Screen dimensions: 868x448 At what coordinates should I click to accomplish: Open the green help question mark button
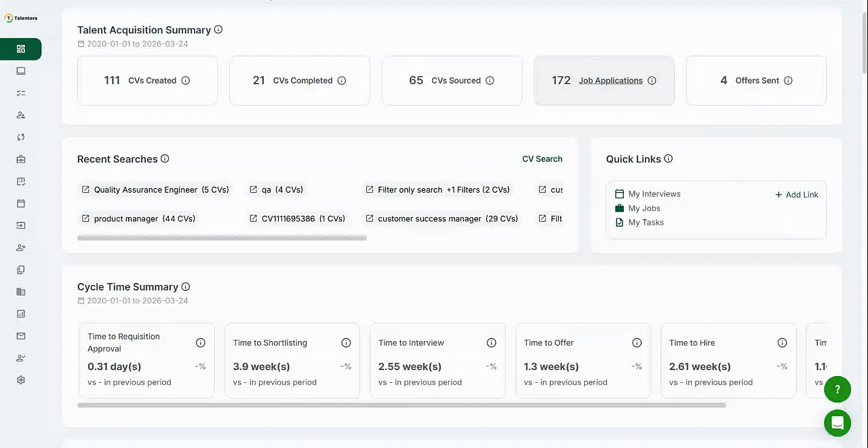coord(837,390)
